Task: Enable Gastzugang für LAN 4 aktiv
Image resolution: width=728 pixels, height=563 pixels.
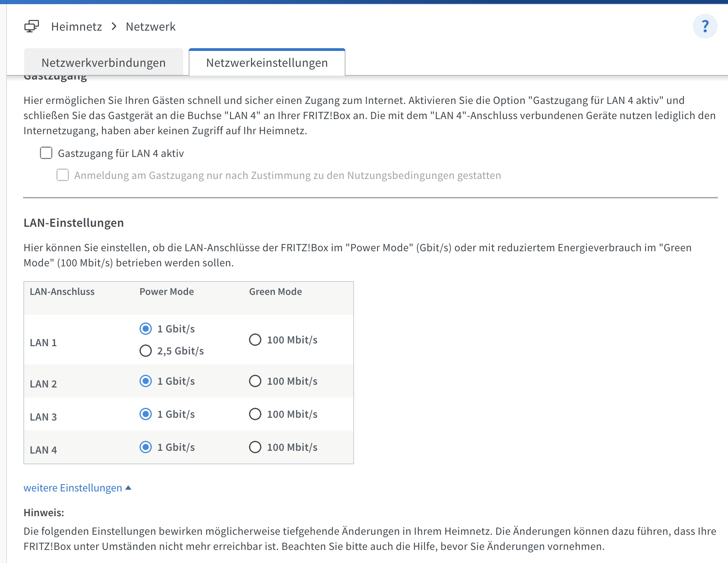Action: click(x=46, y=153)
